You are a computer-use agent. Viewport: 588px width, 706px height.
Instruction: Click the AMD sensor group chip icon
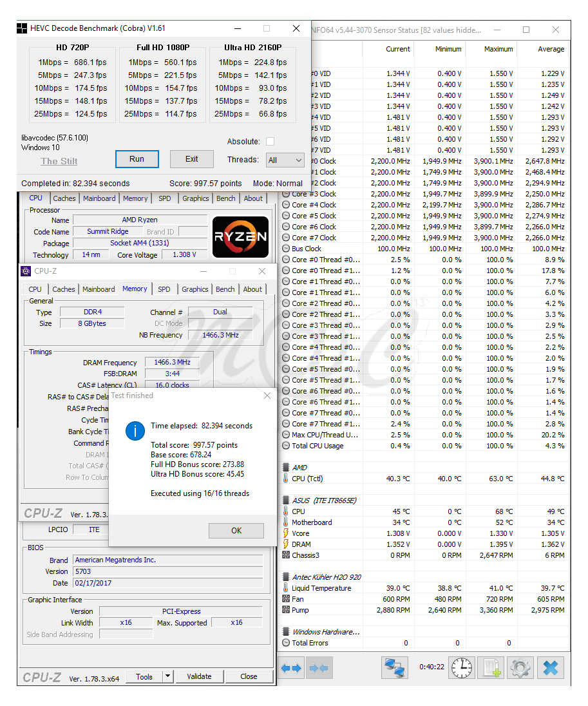point(286,468)
